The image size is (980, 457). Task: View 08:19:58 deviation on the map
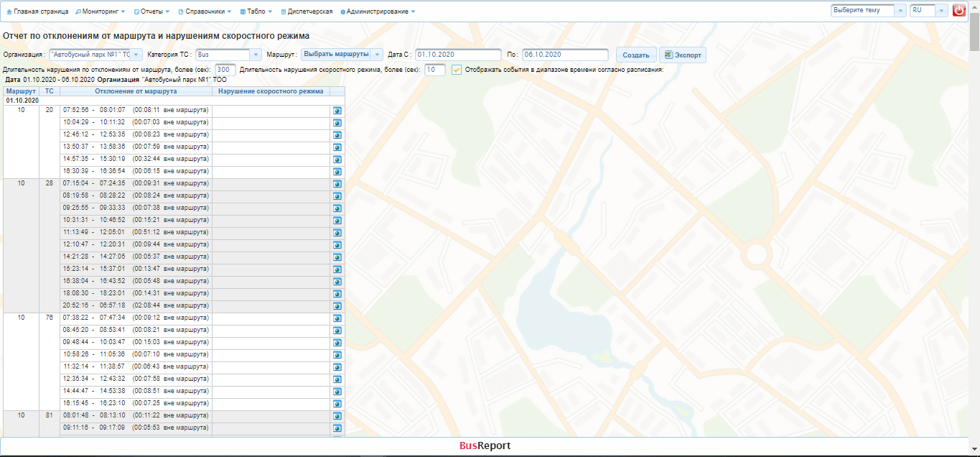click(337, 196)
